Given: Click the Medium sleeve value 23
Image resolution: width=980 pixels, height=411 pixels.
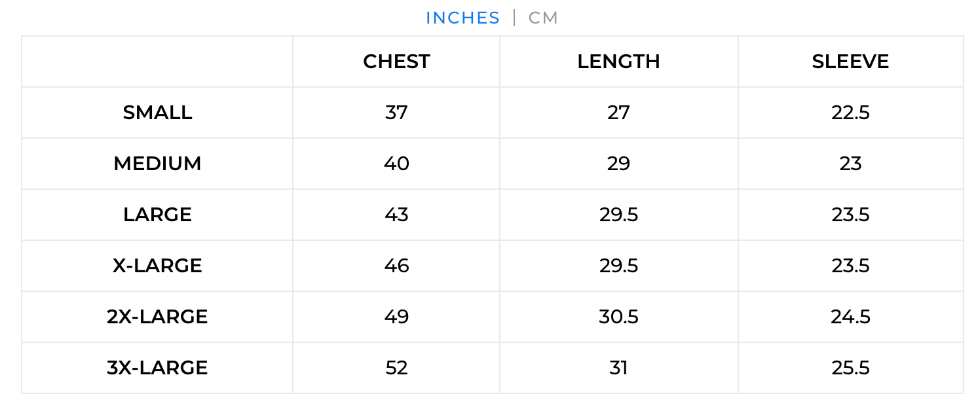Looking at the screenshot, I should 850,164.
